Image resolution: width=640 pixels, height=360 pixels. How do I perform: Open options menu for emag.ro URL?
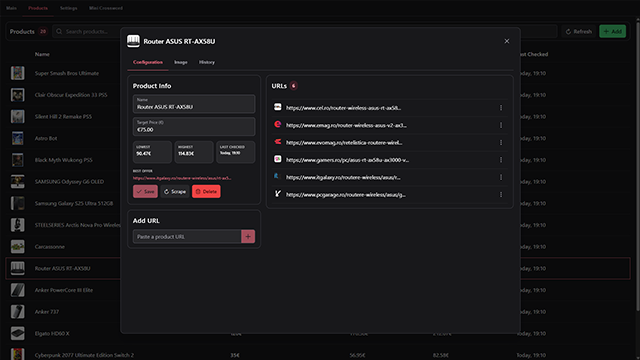(501, 125)
